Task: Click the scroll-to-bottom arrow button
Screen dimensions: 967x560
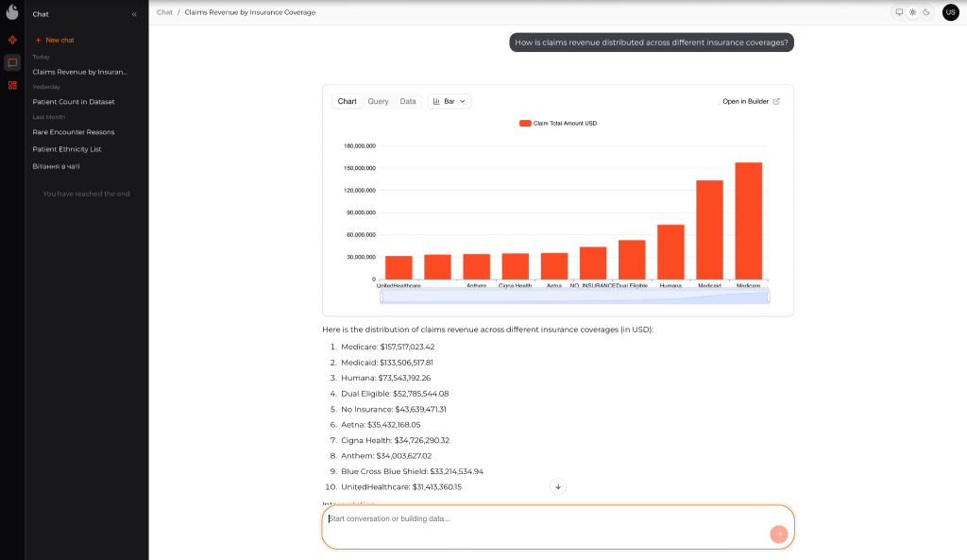Action: click(558, 486)
